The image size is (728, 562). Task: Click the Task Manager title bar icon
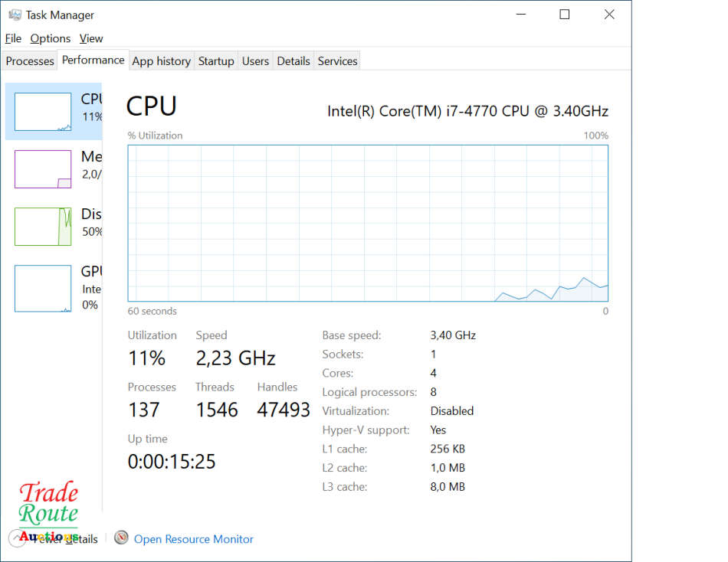pos(15,15)
